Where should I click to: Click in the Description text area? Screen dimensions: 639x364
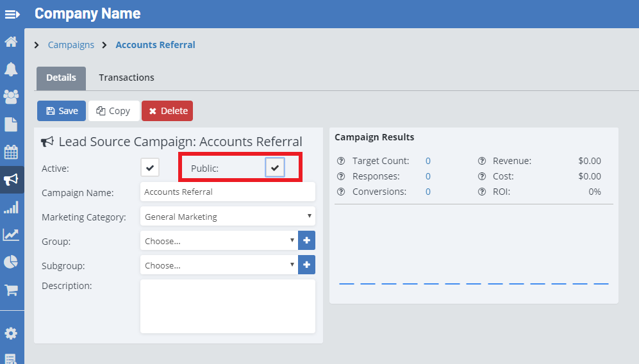pyautogui.click(x=228, y=306)
